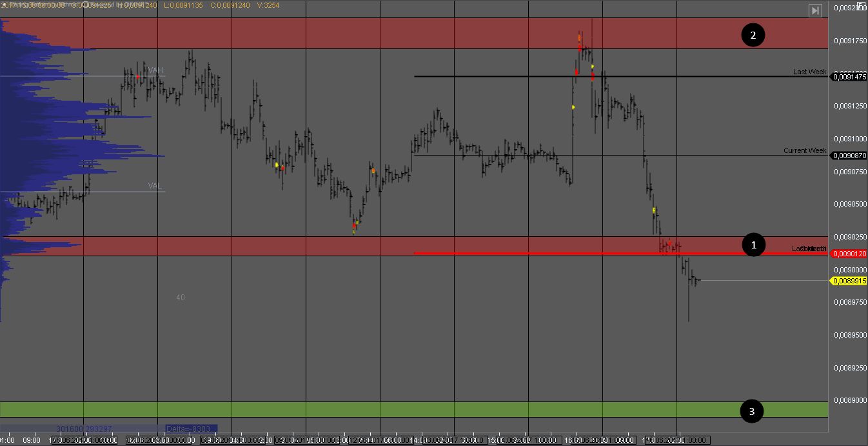Click the 0,0089000 price scale label
This screenshot has width=868, height=446.
[849, 400]
